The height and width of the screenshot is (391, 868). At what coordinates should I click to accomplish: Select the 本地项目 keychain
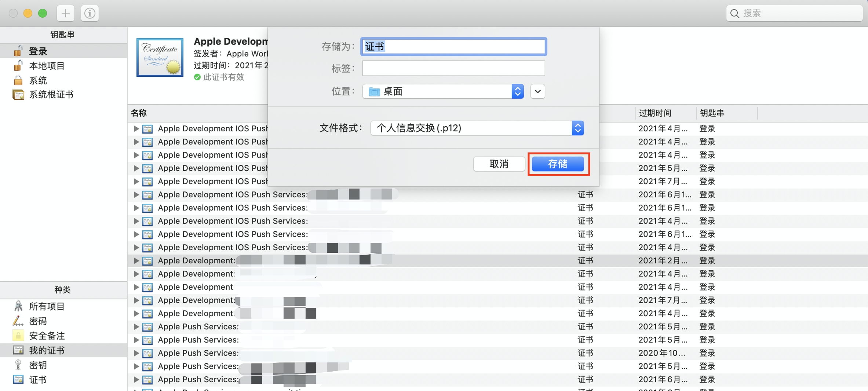coord(47,66)
